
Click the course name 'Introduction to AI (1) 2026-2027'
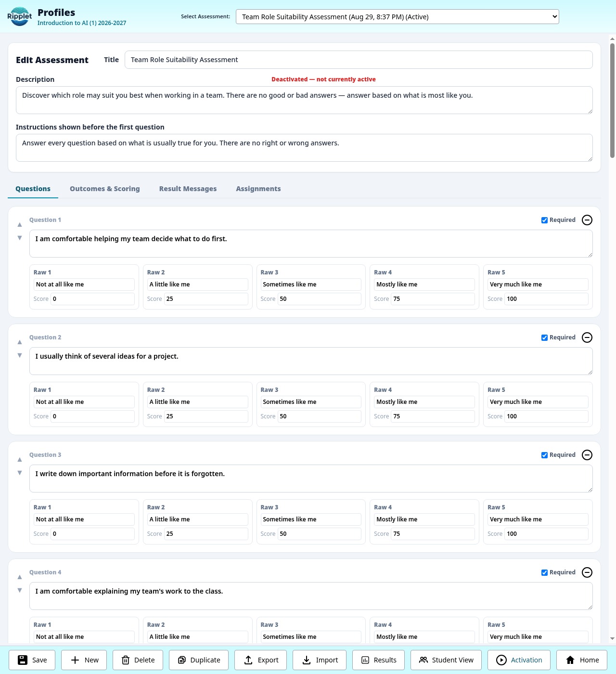click(82, 23)
